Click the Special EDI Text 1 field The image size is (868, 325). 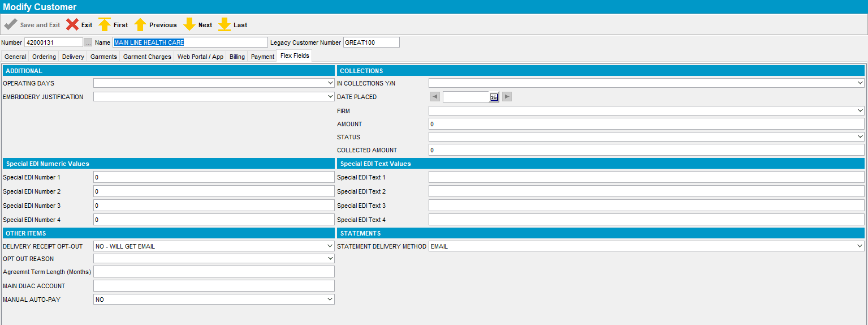click(646, 177)
